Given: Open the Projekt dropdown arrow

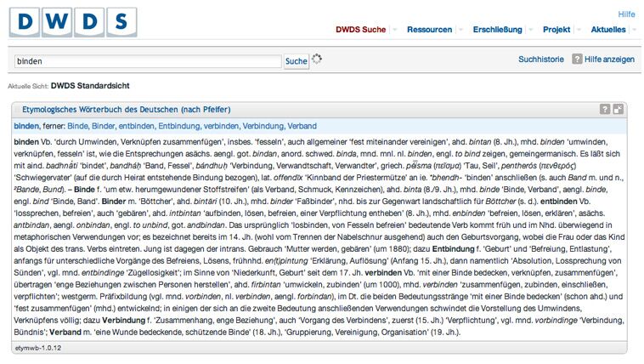Looking at the screenshot, I should coord(579,30).
